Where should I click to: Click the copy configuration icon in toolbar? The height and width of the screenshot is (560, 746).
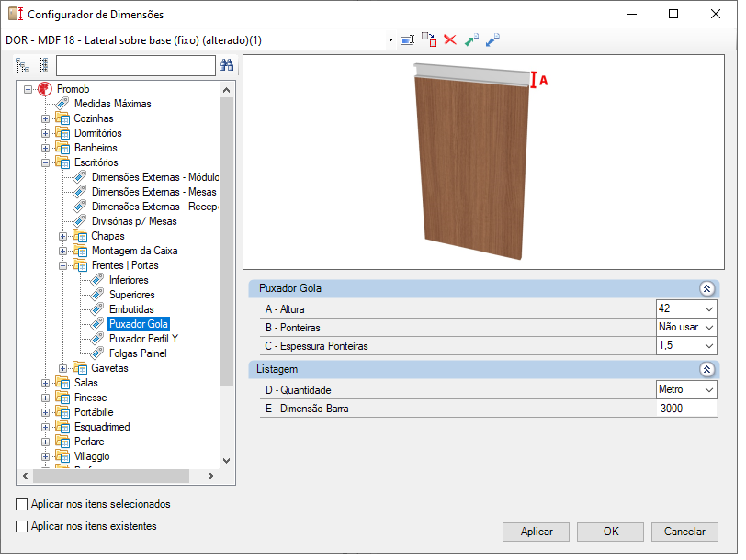[x=429, y=39]
